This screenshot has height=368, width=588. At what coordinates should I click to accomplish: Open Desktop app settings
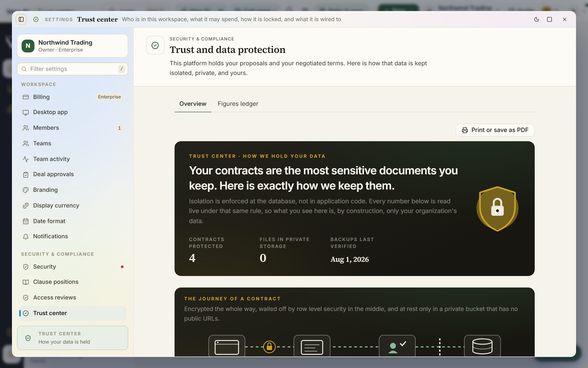coord(73,112)
